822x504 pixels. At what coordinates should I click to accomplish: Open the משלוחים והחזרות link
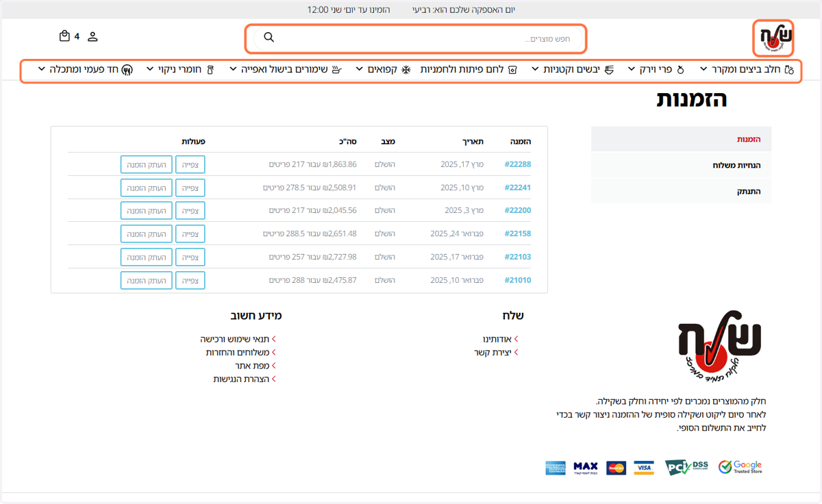(238, 352)
